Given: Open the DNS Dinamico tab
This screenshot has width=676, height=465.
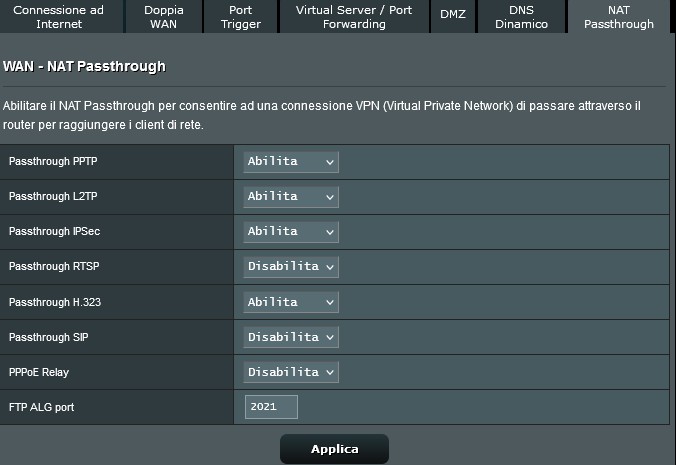Looking at the screenshot, I should point(521,16).
